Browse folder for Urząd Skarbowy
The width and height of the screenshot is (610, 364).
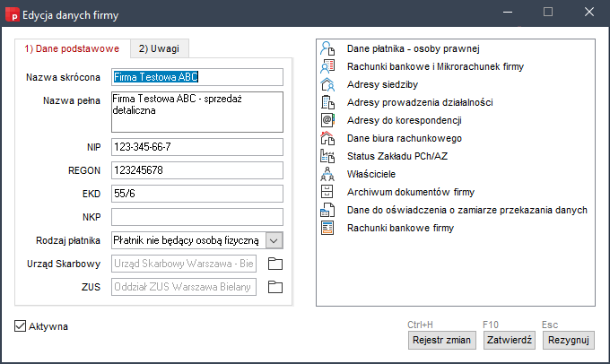[275, 264]
